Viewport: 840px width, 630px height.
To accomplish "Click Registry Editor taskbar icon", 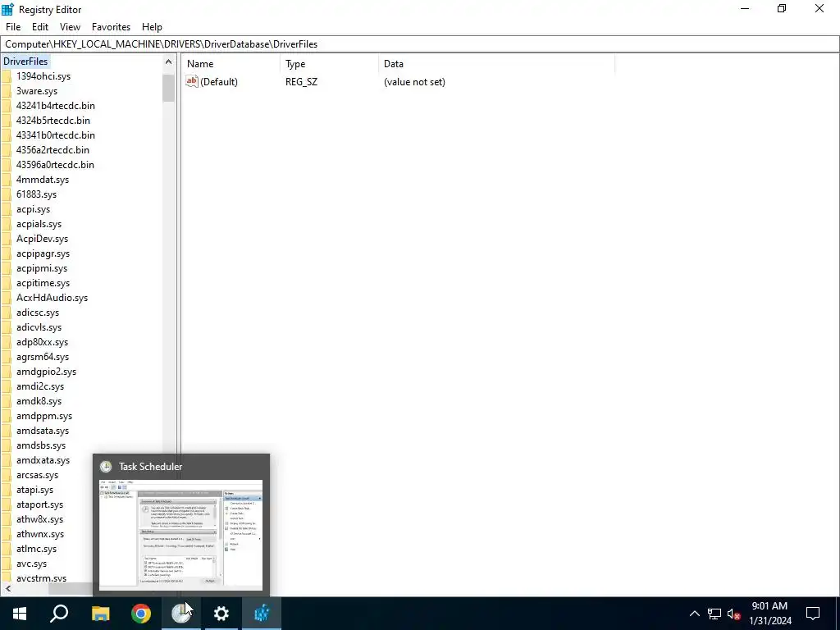I will coord(262,614).
